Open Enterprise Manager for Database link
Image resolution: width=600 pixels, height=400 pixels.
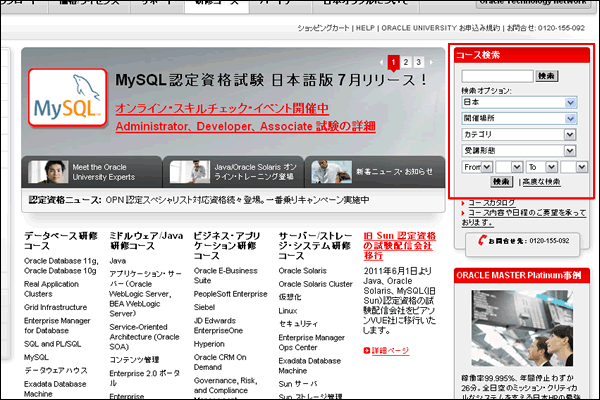click(x=57, y=325)
